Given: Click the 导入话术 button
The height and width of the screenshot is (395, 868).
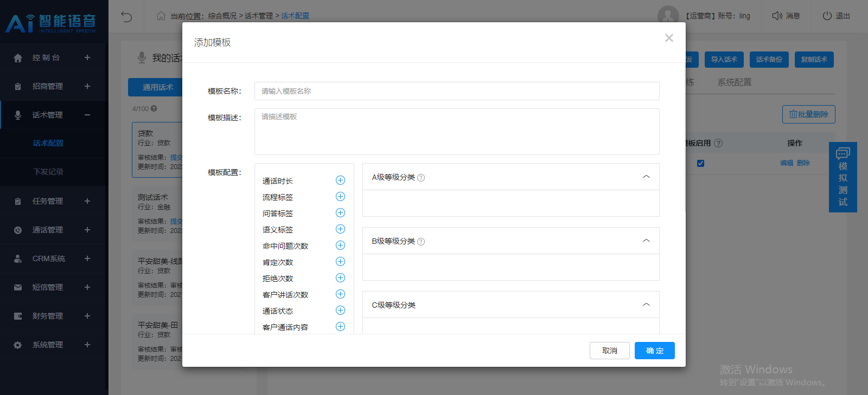Looking at the screenshot, I should pyautogui.click(x=724, y=60).
